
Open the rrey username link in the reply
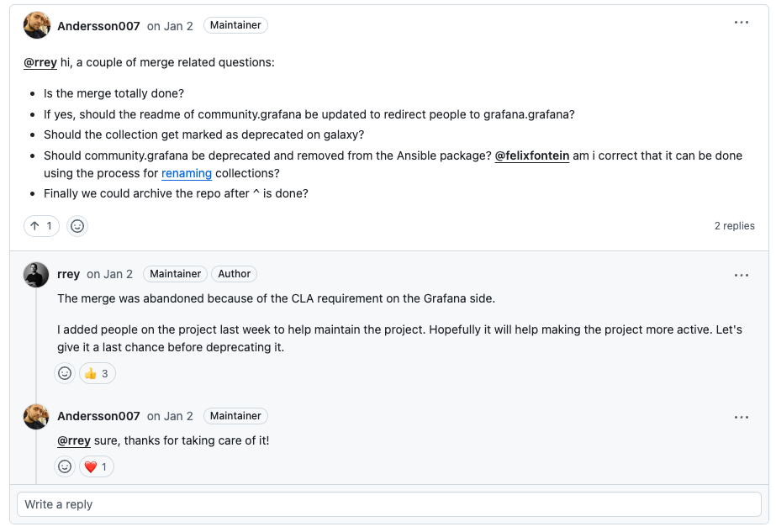(x=69, y=274)
